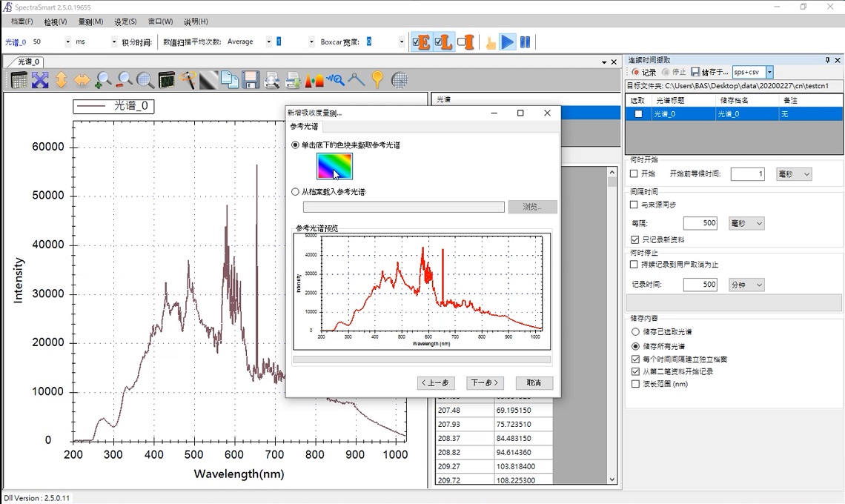The width and height of the screenshot is (845, 504).
Task: Toggle separate file per time interval checkbox
Action: 635,359
